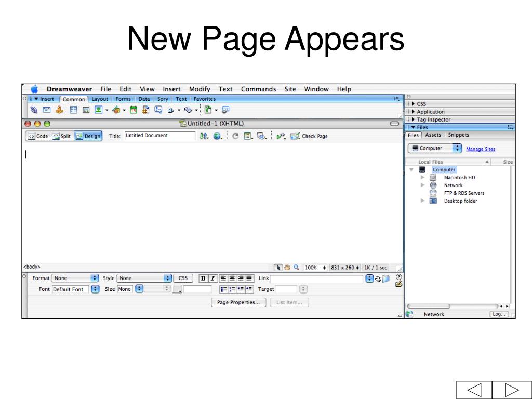Open the Computer site dropdown
The height and width of the screenshot is (399, 532).
point(435,148)
